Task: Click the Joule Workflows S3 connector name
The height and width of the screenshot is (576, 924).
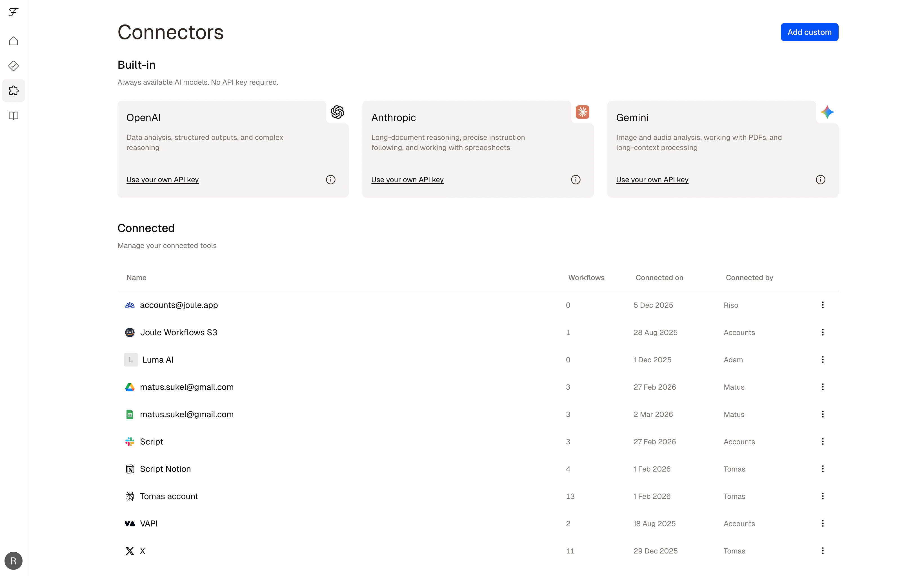Action: 178,332
